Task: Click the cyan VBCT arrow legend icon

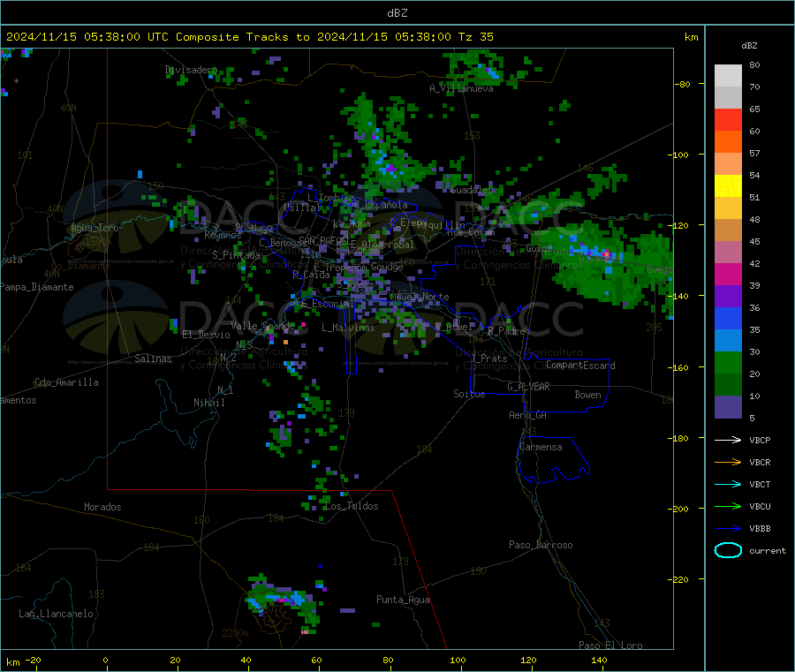Action: coord(728,485)
